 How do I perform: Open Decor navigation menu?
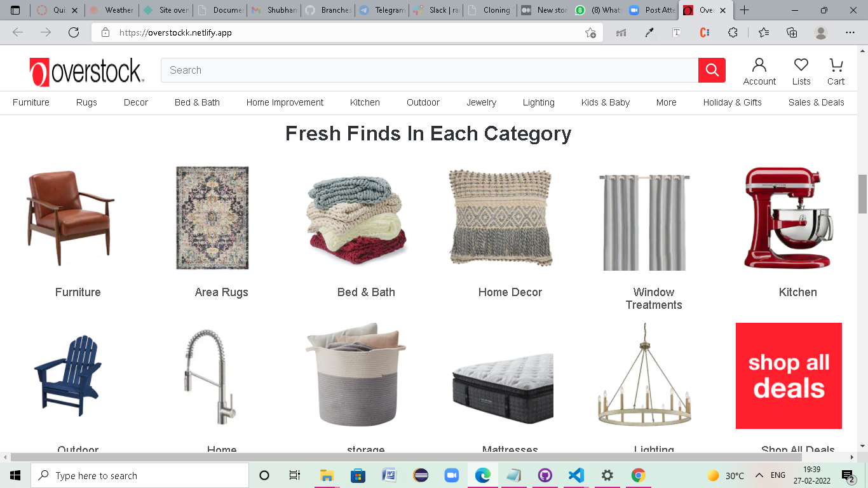coord(136,102)
